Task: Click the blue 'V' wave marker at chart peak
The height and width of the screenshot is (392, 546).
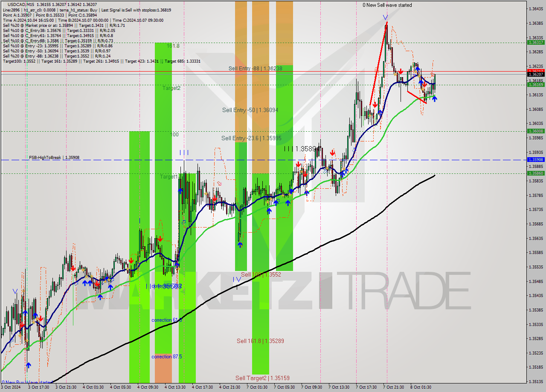Action: point(385,17)
